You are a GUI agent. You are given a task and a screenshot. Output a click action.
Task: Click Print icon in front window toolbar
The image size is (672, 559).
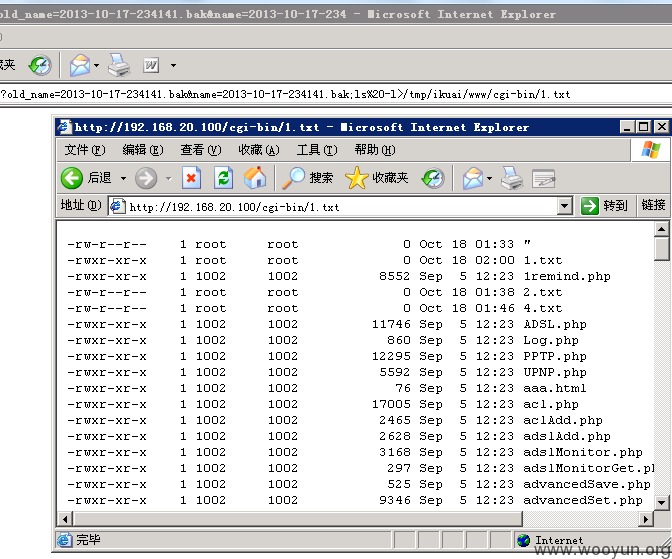[512, 178]
